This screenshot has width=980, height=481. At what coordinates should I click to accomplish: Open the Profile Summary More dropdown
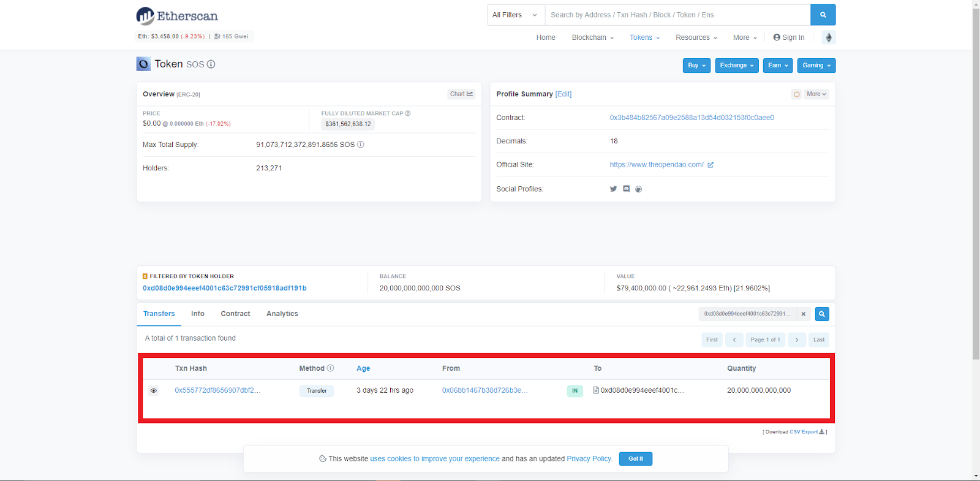coord(816,94)
